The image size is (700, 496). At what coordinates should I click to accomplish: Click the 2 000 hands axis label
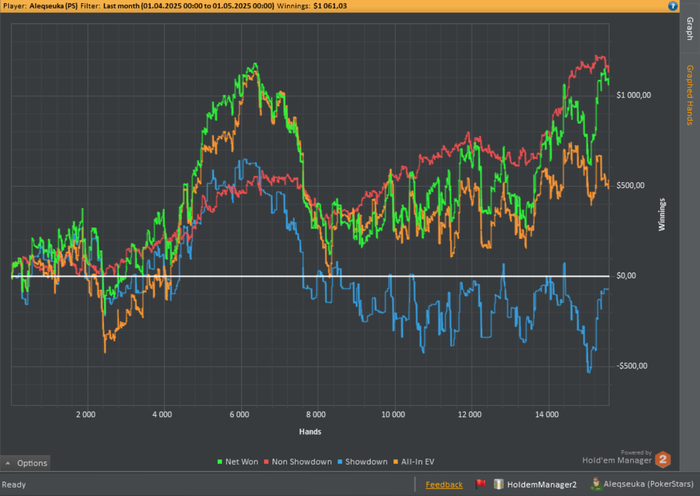[x=86, y=415]
